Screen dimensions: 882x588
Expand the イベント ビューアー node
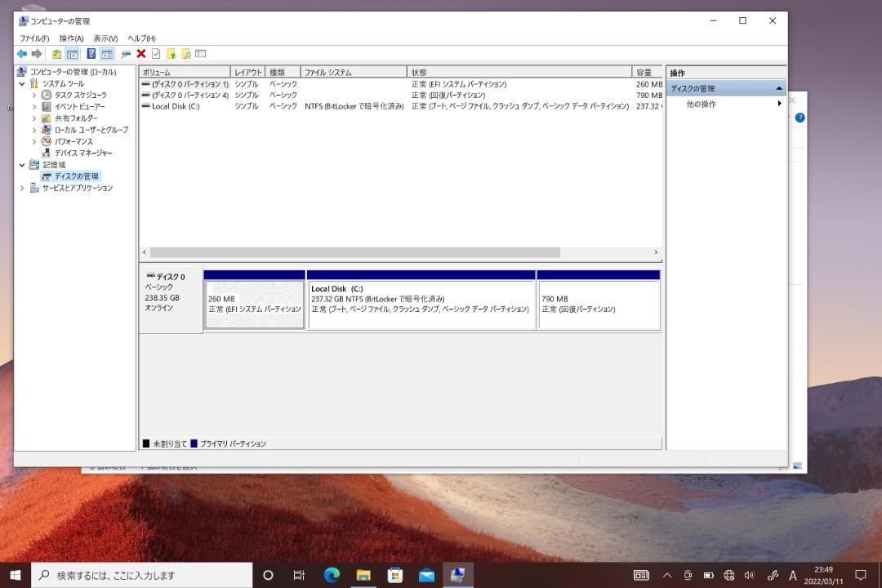[x=33, y=107]
